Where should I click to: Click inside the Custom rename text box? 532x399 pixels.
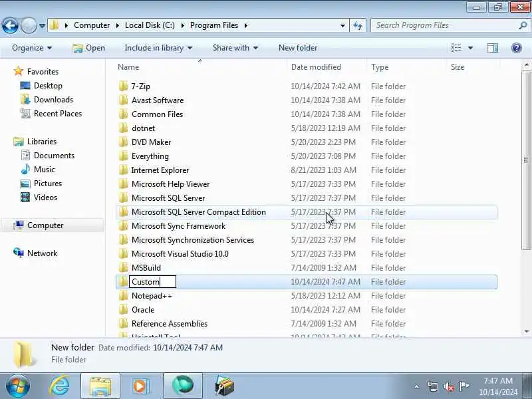click(x=152, y=282)
